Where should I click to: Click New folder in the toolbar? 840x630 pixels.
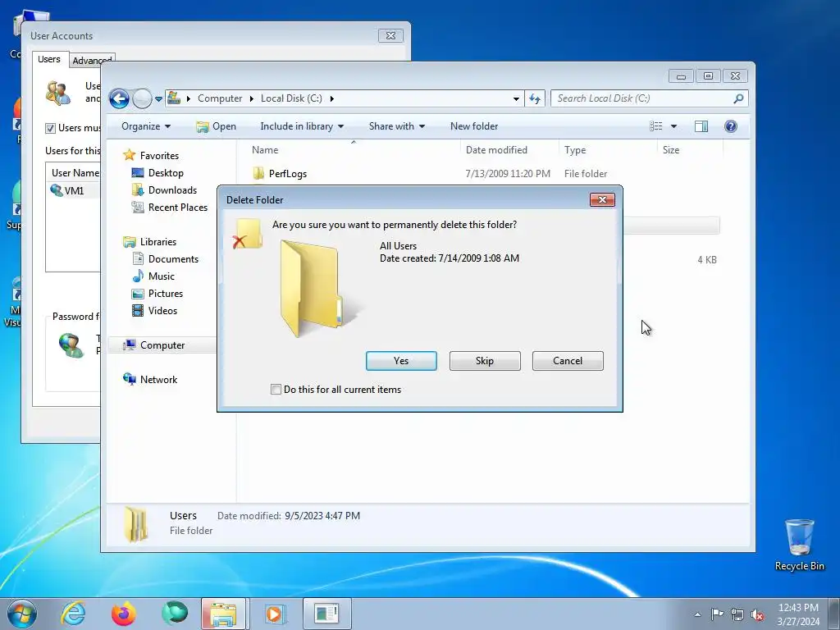coord(474,126)
